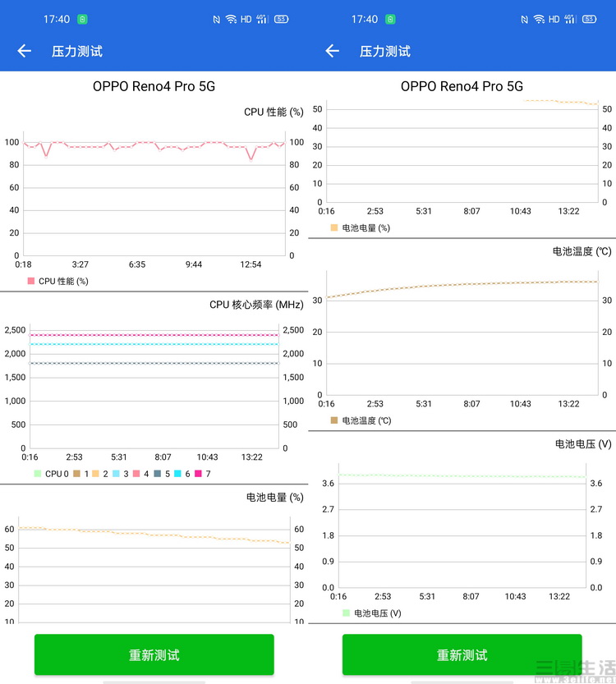Select CPU 3 light blue legend swatch

(x=116, y=473)
